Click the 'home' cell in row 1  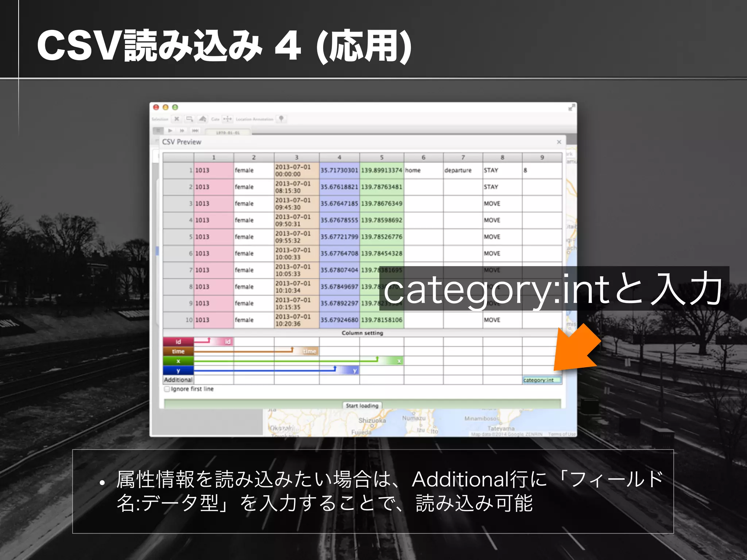[423, 170]
